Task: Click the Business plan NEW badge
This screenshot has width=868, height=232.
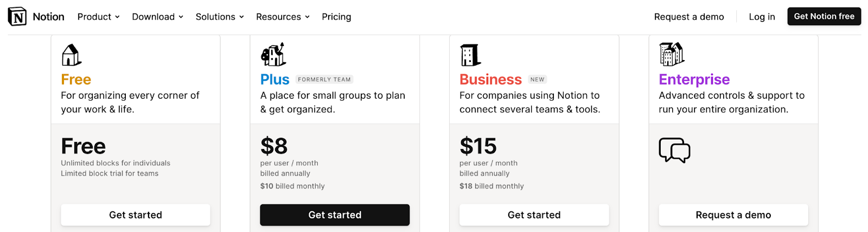Action: click(537, 80)
